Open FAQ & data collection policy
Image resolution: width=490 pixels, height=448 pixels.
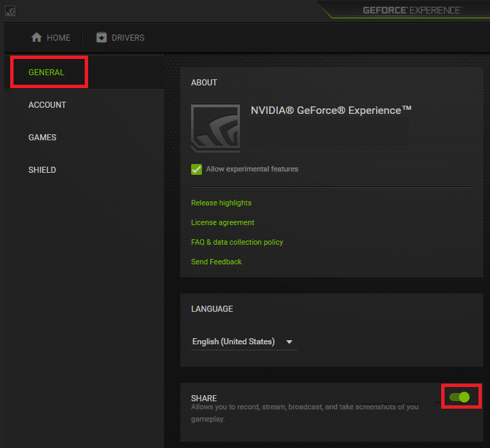click(237, 242)
